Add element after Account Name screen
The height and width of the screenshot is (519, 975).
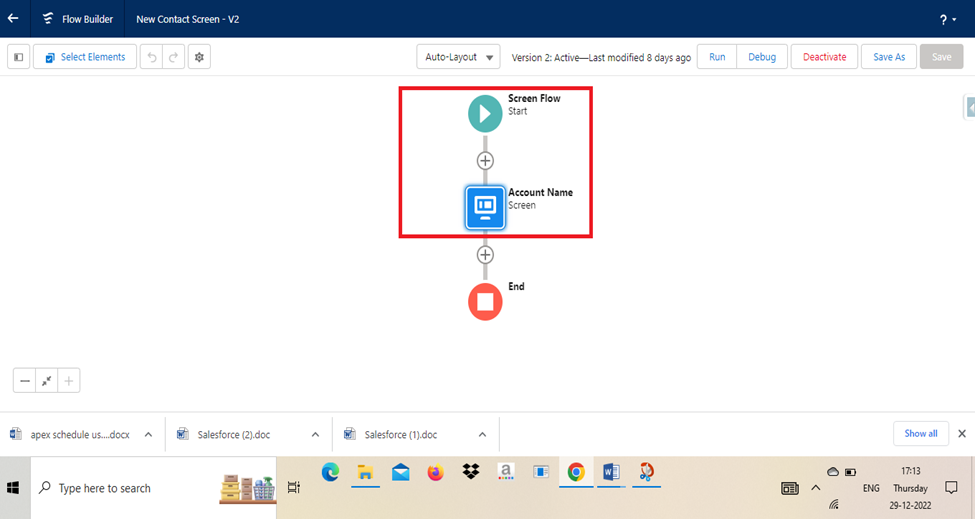[x=485, y=255]
